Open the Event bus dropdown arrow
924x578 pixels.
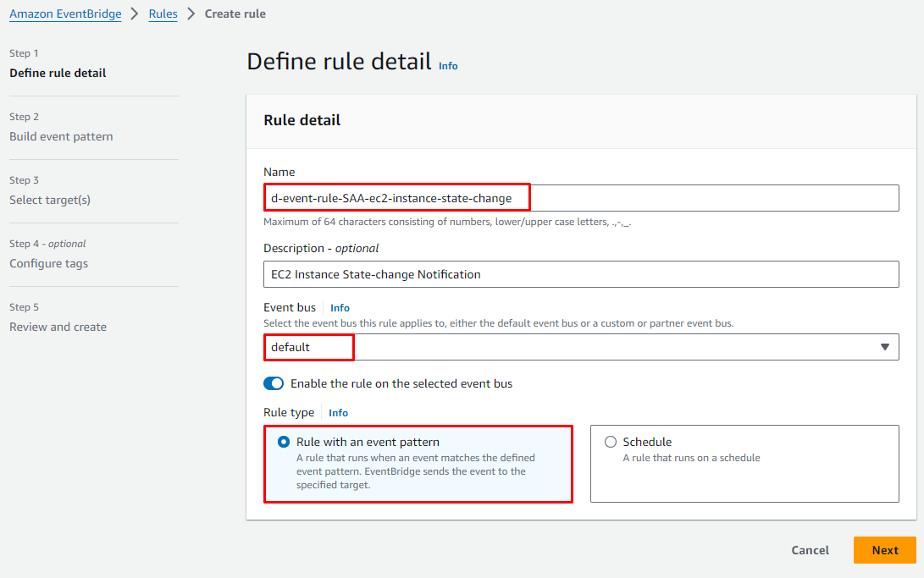point(884,347)
